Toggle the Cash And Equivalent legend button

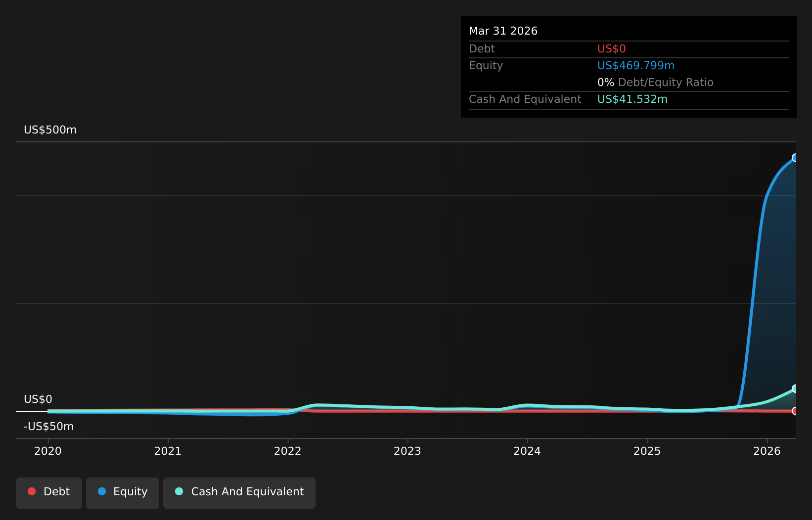(239, 493)
